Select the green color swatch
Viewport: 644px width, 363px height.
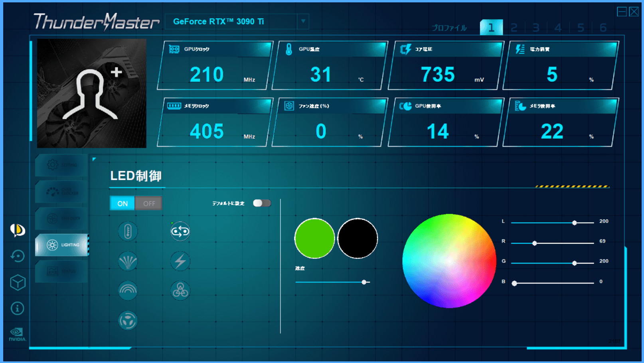(x=314, y=238)
